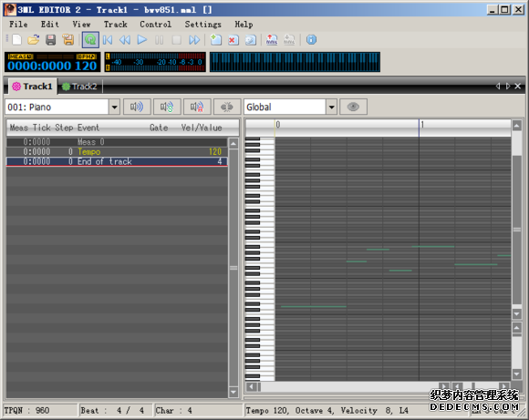Expand the Global dropdown arrow
Image resolution: width=529 pixels, height=420 pixels.
pos(332,108)
